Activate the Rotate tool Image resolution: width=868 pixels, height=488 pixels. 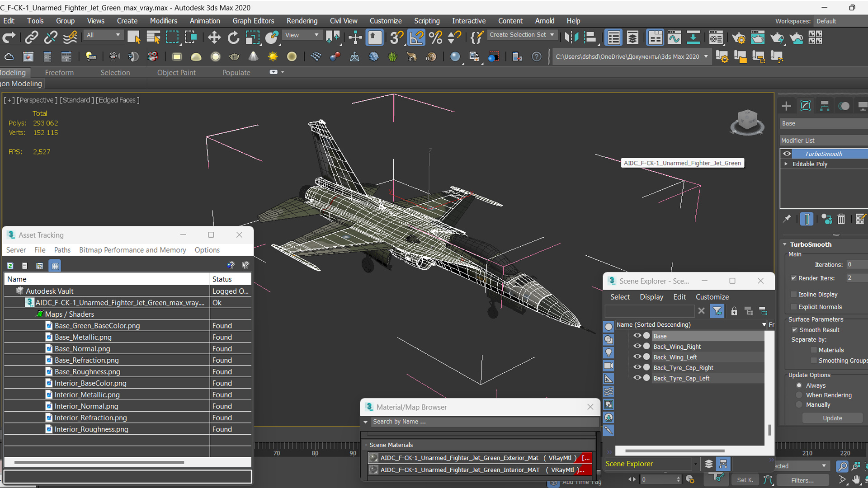pyautogui.click(x=233, y=38)
